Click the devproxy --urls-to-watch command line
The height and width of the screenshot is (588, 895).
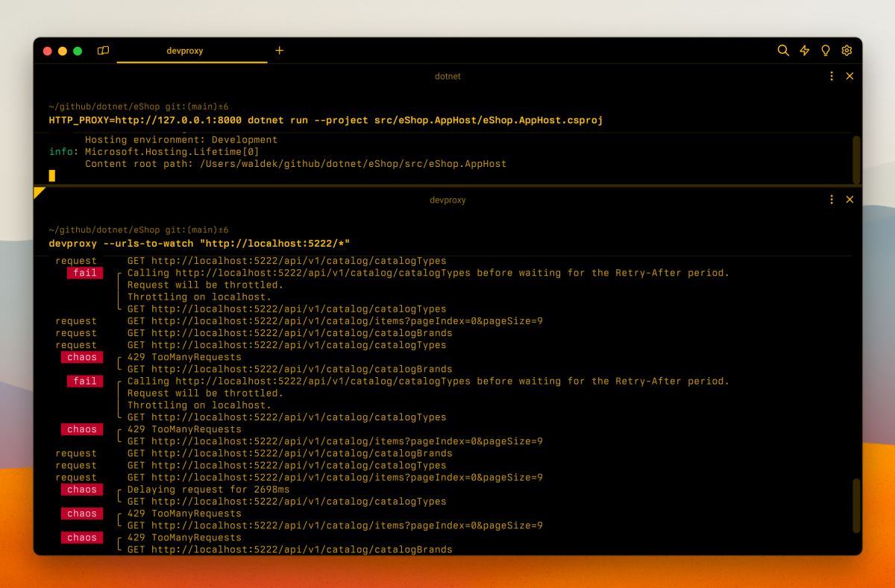point(199,244)
